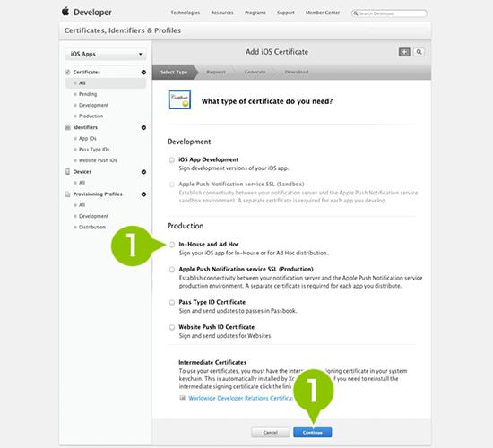Click the magnifier search icon button
Screen dimensions: 493x448
pos(419,52)
